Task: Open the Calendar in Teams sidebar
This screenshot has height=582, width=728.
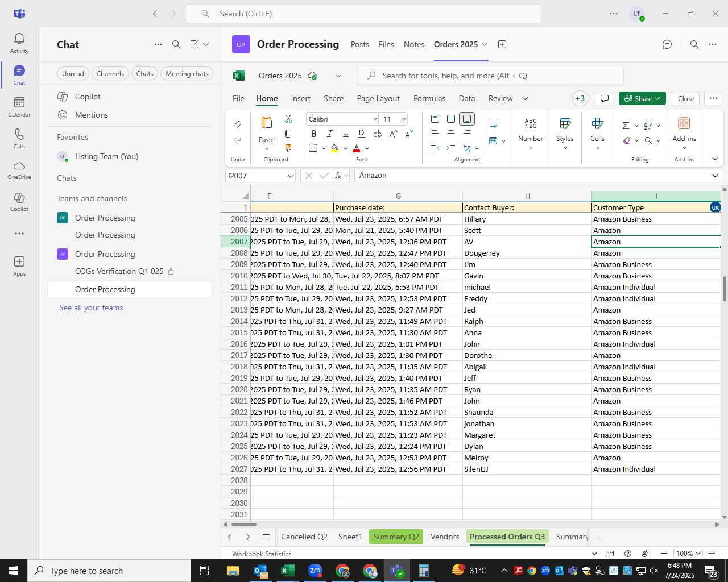Action: (x=19, y=107)
